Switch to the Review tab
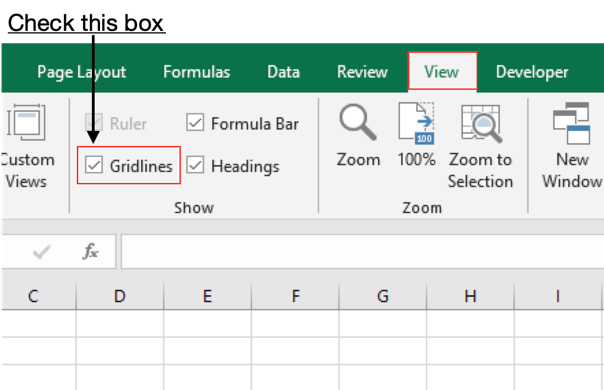Viewport: 604px width, 390px height. tap(362, 72)
